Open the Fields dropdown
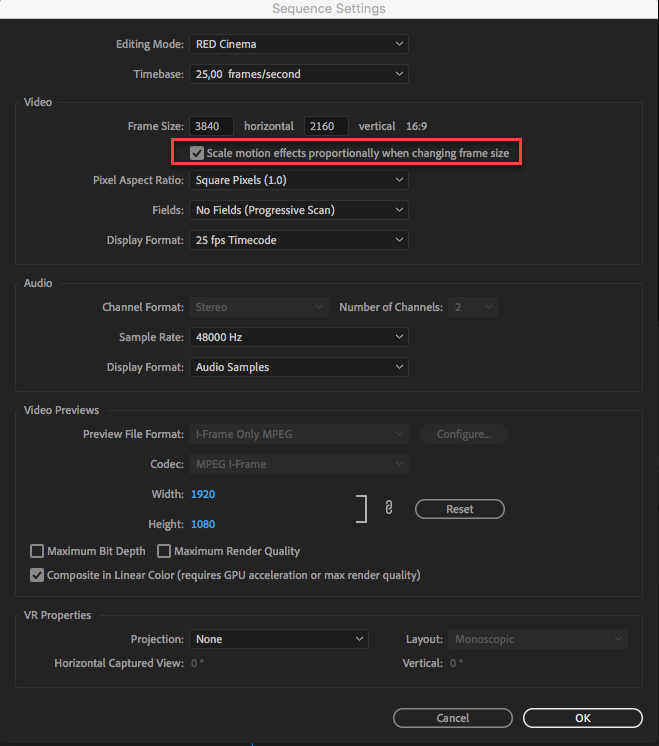This screenshot has height=746, width=659. pyautogui.click(x=299, y=210)
